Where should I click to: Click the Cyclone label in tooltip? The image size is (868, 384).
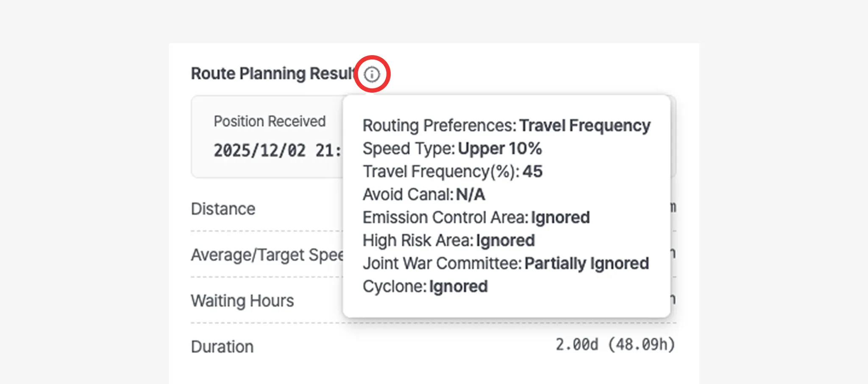(x=394, y=286)
